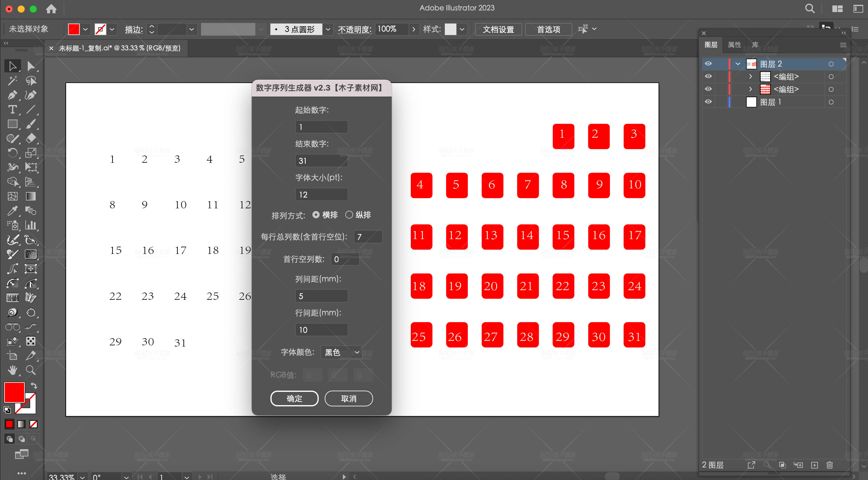Select the Eraser tool
Screen dimensions: 868x480
pyautogui.click(x=31, y=138)
